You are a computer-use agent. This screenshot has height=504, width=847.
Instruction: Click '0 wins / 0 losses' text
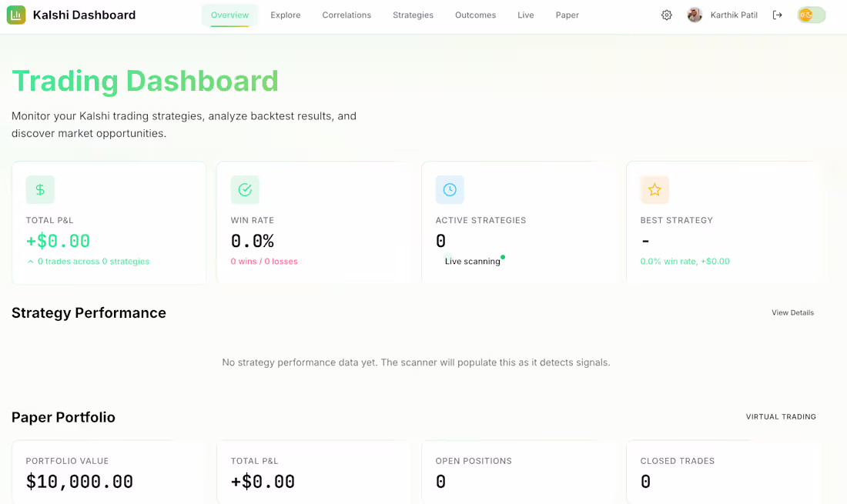point(264,261)
